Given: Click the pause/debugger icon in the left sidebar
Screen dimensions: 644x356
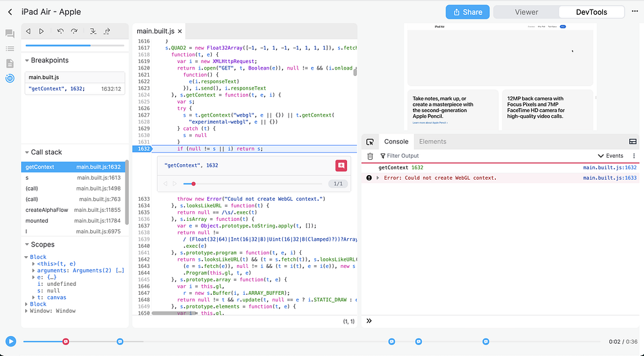Looking at the screenshot, I should [x=10, y=78].
